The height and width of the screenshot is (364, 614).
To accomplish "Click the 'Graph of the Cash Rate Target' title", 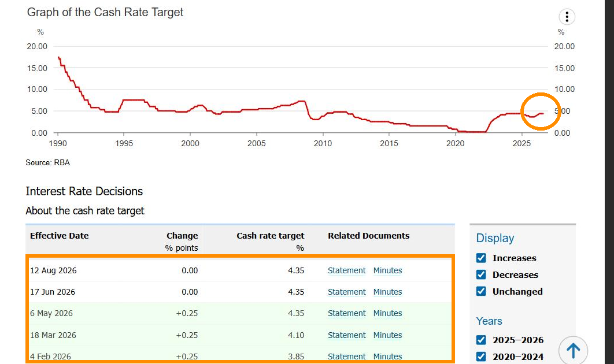I will tap(105, 12).
